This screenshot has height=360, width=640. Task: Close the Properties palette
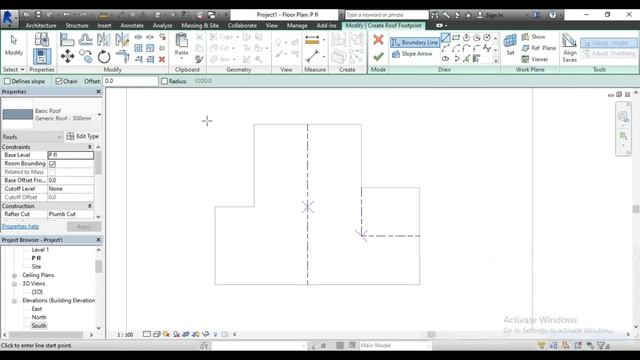click(98, 92)
